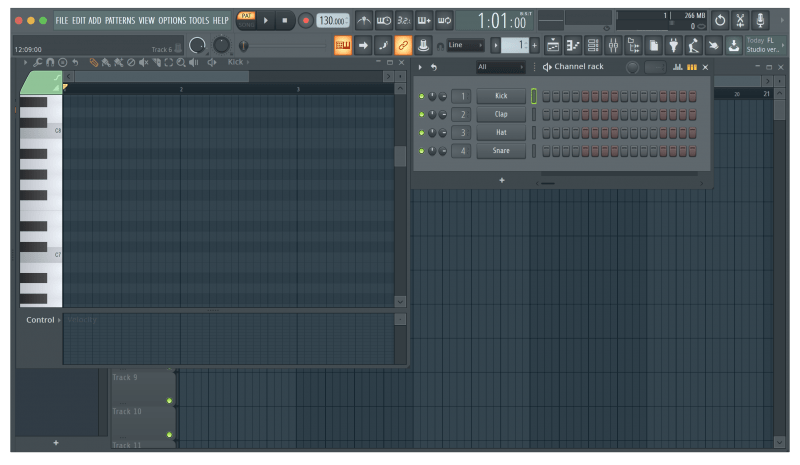Click the one-click recording microphone icon

760,21
